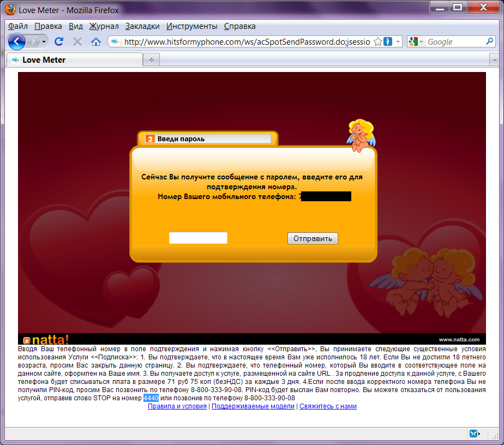Open the Вид menu
The width and height of the screenshot is (504, 445).
pyautogui.click(x=75, y=26)
